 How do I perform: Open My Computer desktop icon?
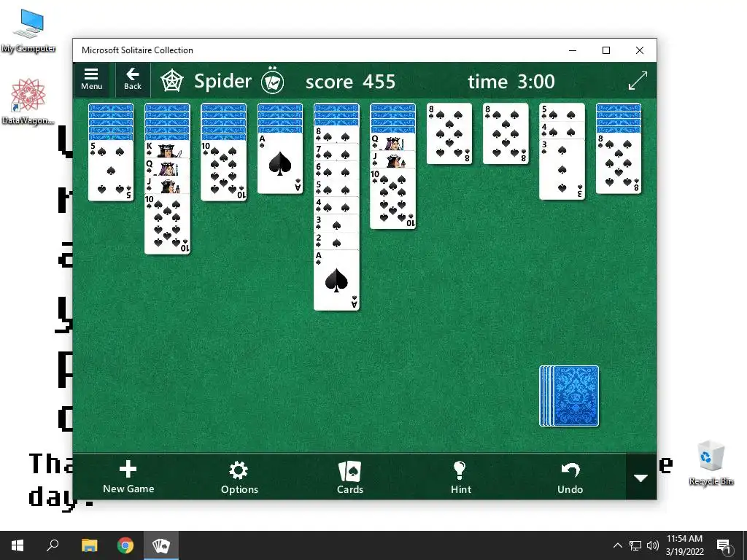28,31
